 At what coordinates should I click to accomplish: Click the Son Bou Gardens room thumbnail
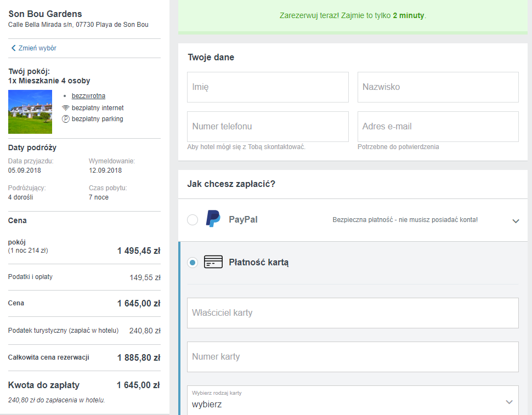click(x=30, y=112)
